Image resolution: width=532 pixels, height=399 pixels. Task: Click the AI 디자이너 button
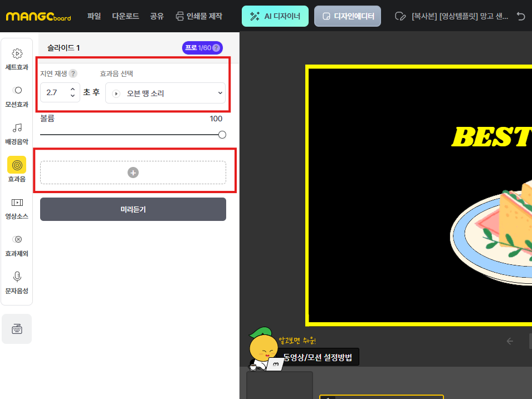coord(275,16)
